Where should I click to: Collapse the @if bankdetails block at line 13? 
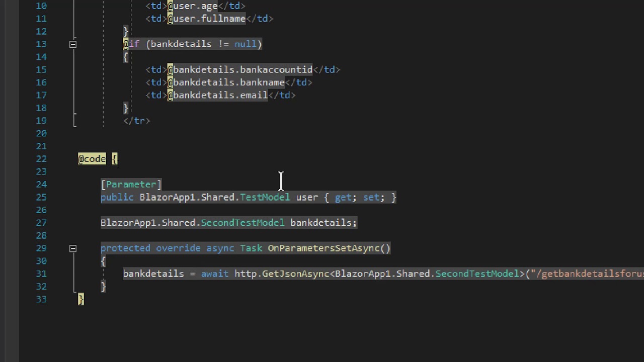pyautogui.click(x=73, y=44)
